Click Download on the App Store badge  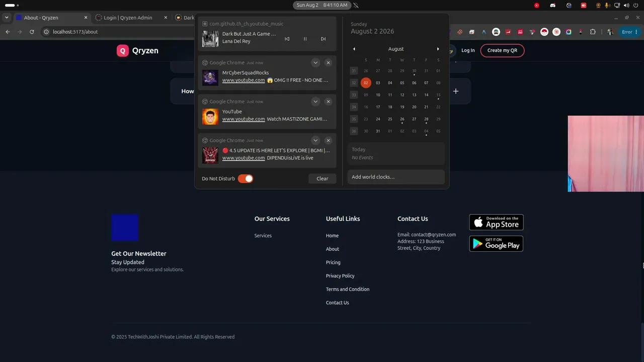pos(496,222)
